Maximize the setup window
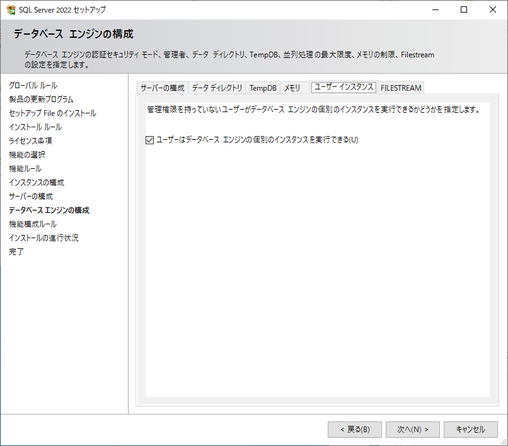508x446 pixels. (464, 10)
